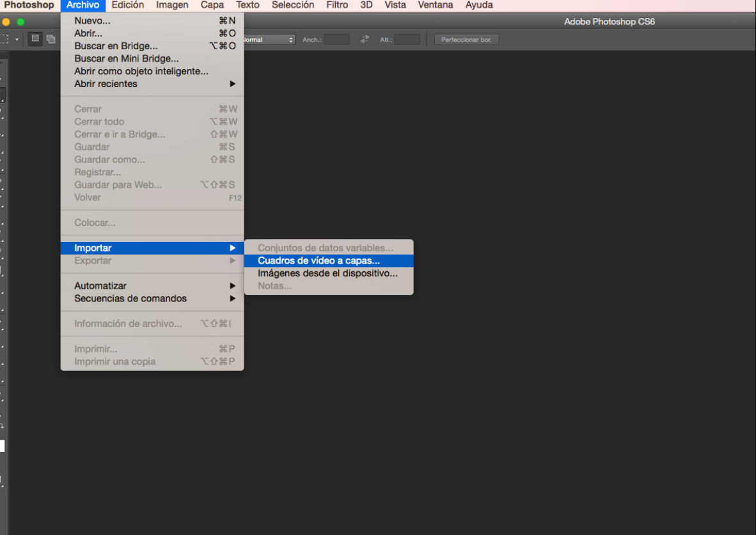Viewport: 756px width, 535px height.
Task: Click the yellow minimize window button
Action: pyautogui.click(x=6, y=22)
